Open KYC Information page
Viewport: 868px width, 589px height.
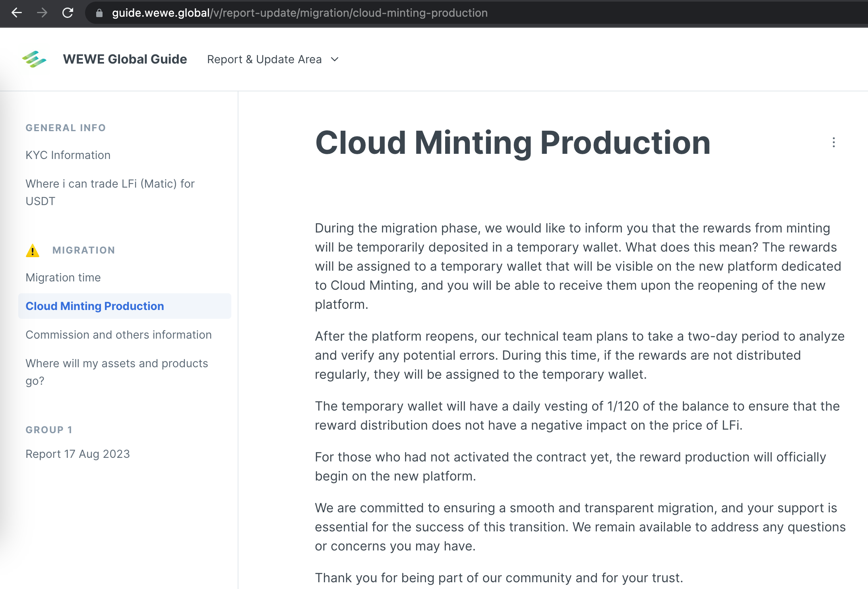(x=68, y=155)
